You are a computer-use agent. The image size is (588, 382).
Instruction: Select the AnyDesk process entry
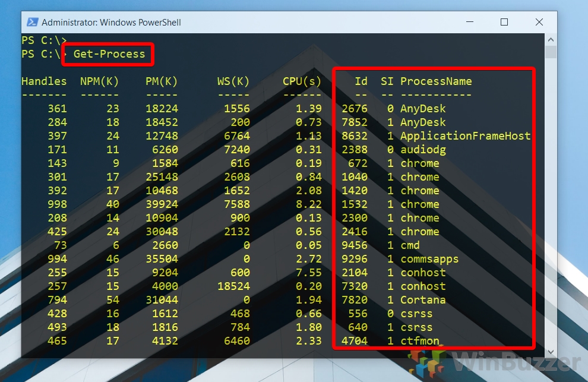click(422, 108)
